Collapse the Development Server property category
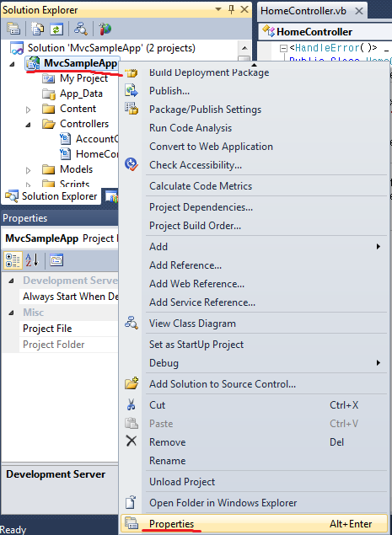Image resolution: width=392 pixels, height=535 pixels. [11, 281]
